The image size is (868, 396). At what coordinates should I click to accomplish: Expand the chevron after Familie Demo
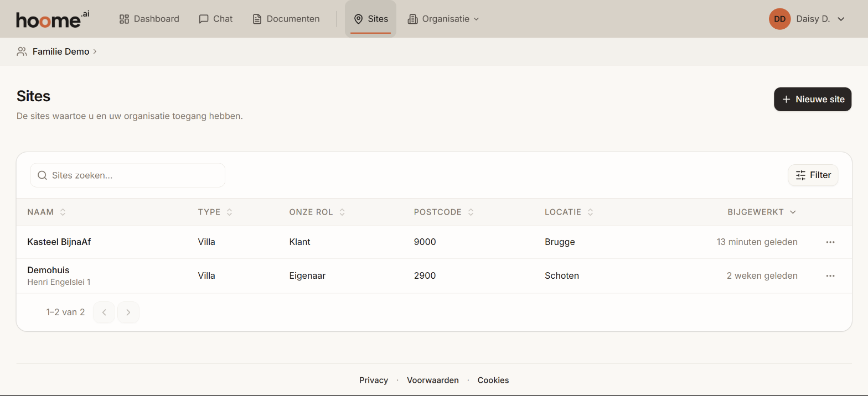click(95, 51)
